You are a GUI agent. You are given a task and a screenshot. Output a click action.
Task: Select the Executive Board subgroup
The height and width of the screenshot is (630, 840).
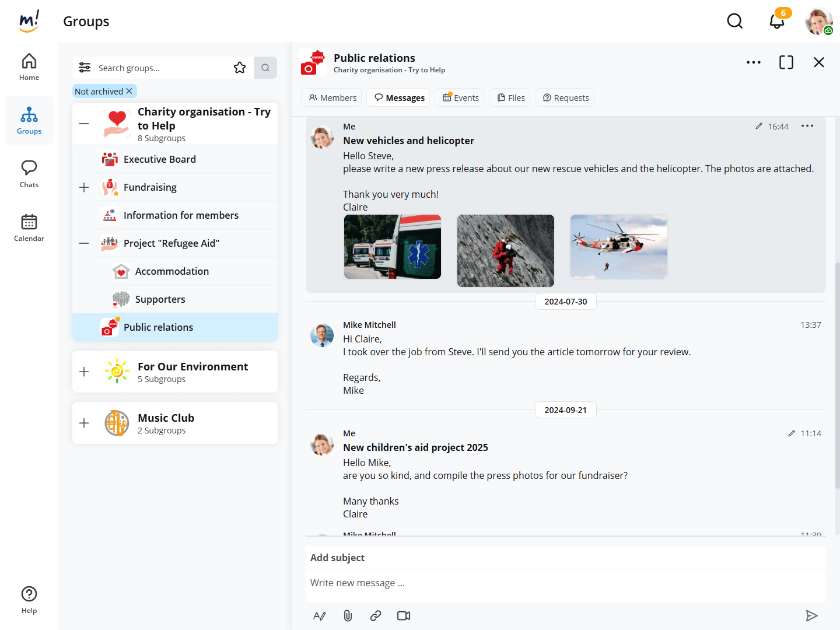pyautogui.click(x=160, y=159)
